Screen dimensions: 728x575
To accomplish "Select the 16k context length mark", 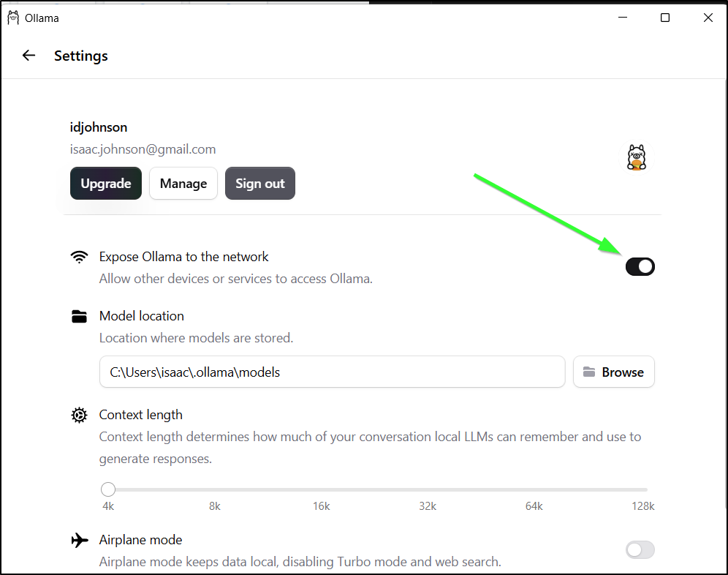I will (321, 506).
